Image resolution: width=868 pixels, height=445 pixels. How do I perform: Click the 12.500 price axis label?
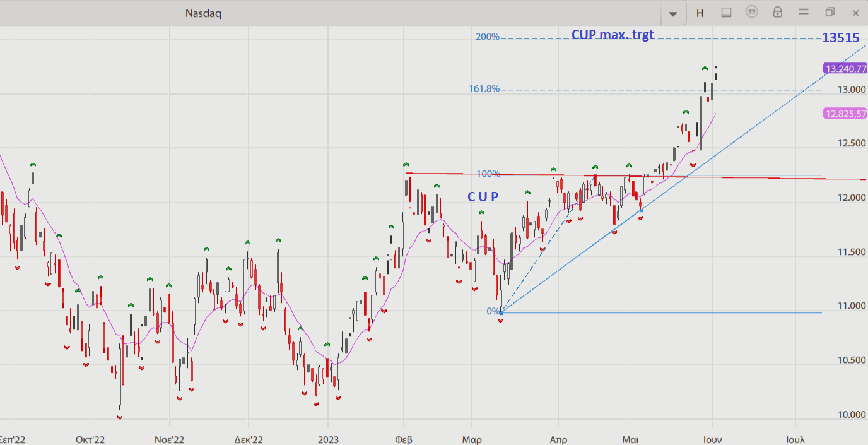852,143
